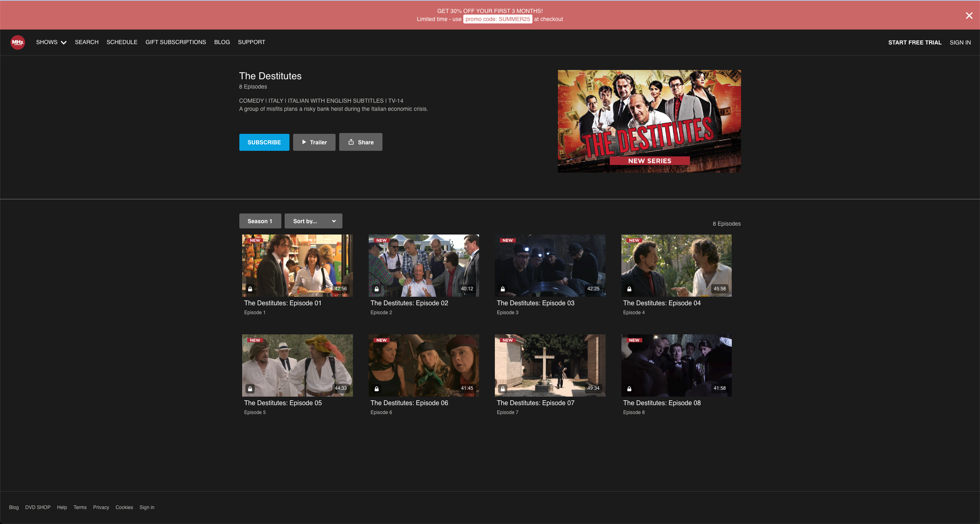The height and width of the screenshot is (524, 980).
Task: Click the lock icon on Episode 02
Action: pos(376,289)
